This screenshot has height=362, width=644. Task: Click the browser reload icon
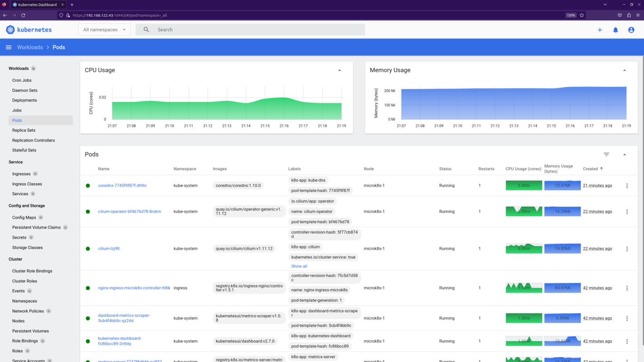pyautogui.click(x=24, y=15)
